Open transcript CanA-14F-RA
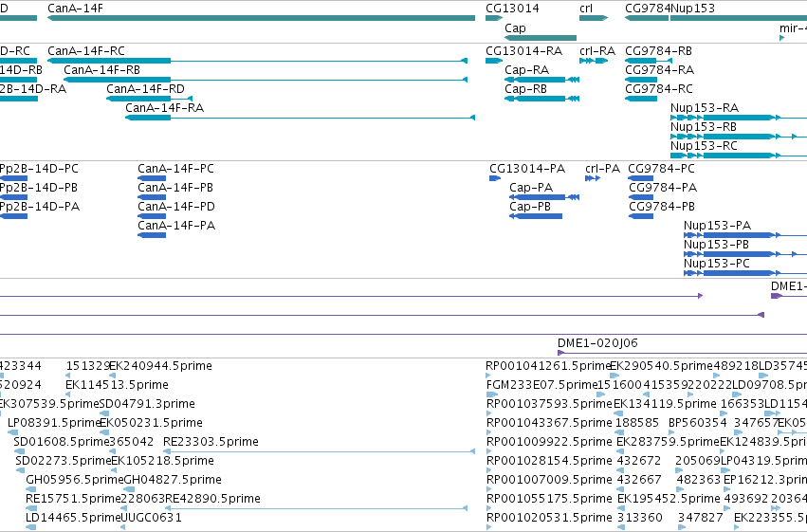 point(165,108)
